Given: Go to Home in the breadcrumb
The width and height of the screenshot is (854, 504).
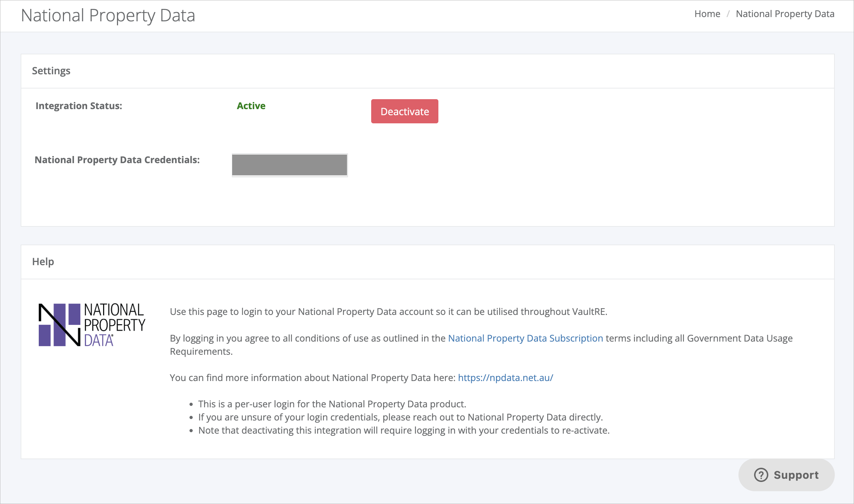Looking at the screenshot, I should click(x=707, y=14).
